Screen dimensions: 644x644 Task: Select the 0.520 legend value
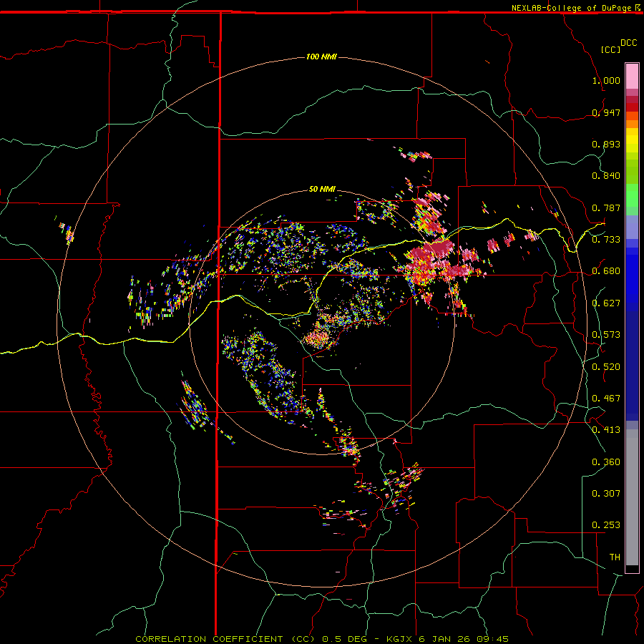(606, 366)
